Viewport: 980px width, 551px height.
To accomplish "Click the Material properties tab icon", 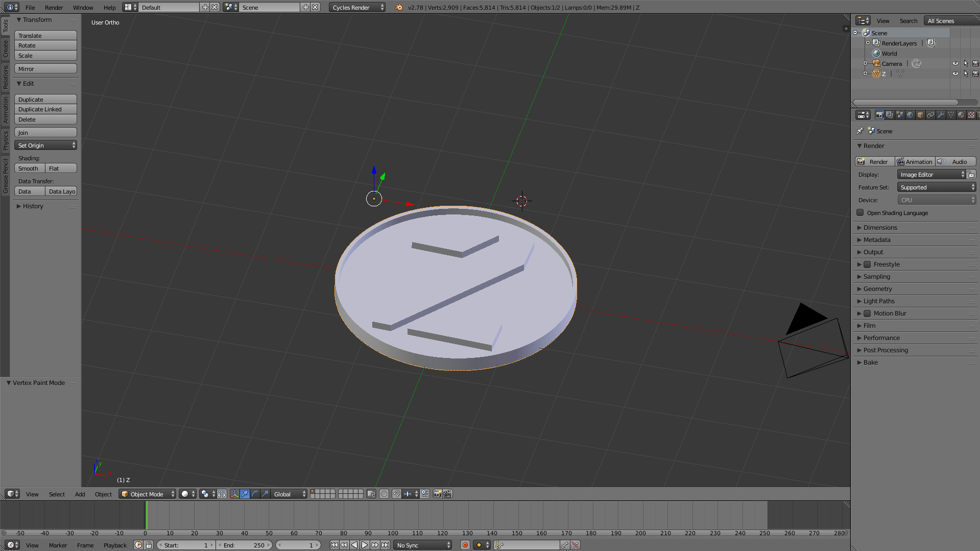I will point(961,115).
